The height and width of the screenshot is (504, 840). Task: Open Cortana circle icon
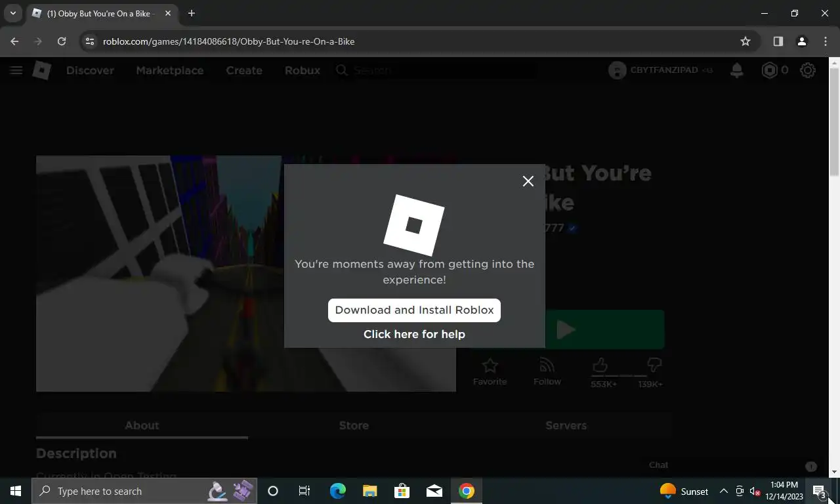[x=273, y=491]
